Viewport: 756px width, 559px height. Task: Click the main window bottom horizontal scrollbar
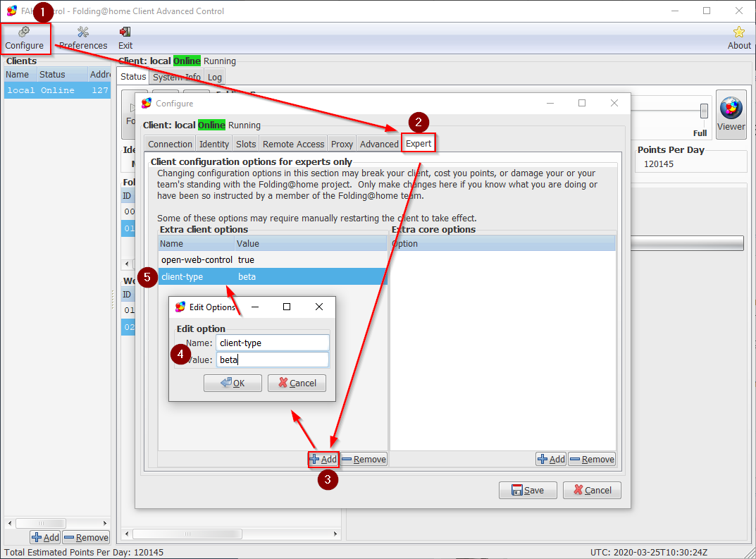pos(187,534)
